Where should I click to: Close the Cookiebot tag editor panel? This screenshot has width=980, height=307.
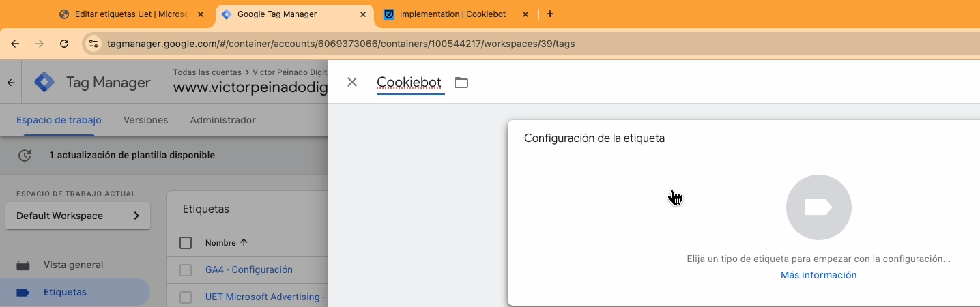click(x=352, y=83)
